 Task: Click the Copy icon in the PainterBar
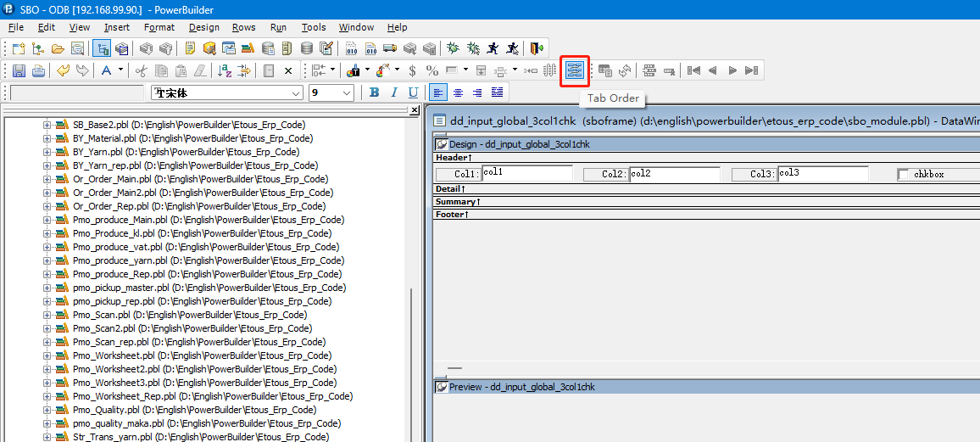161,70
